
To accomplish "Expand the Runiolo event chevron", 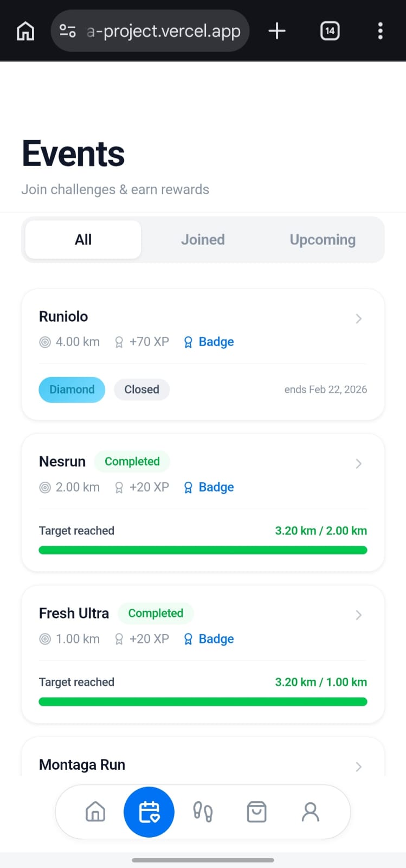I will pos(358,318).
